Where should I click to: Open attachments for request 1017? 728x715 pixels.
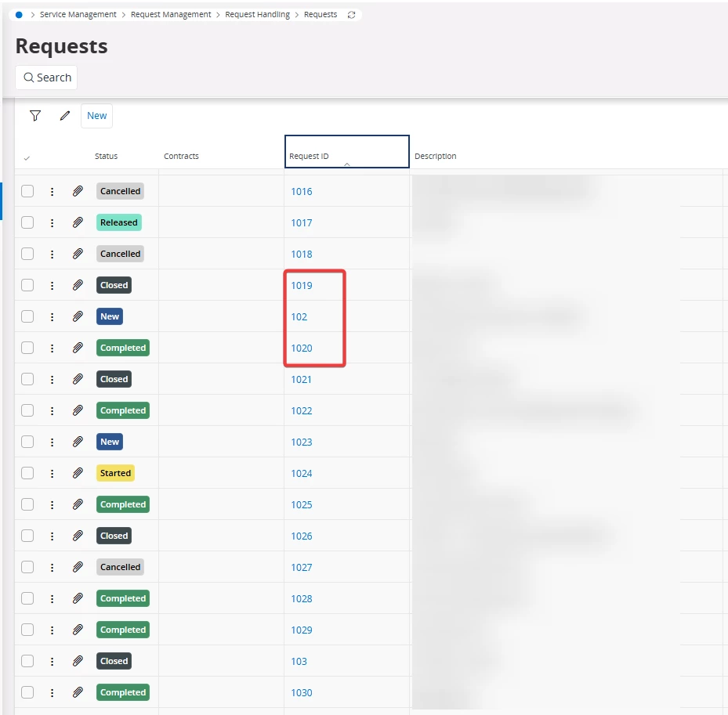click(x=78, y=222)
